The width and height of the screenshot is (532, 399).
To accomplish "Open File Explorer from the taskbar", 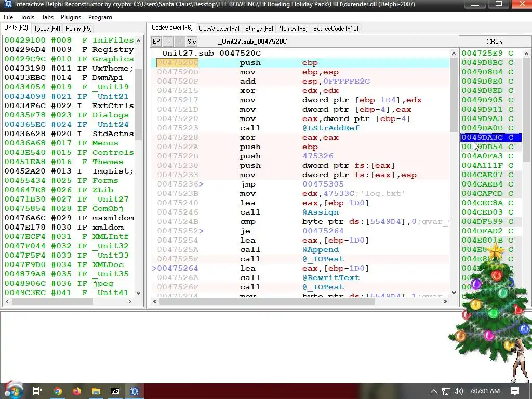I will pyautogui.click(x=96, y=391).
